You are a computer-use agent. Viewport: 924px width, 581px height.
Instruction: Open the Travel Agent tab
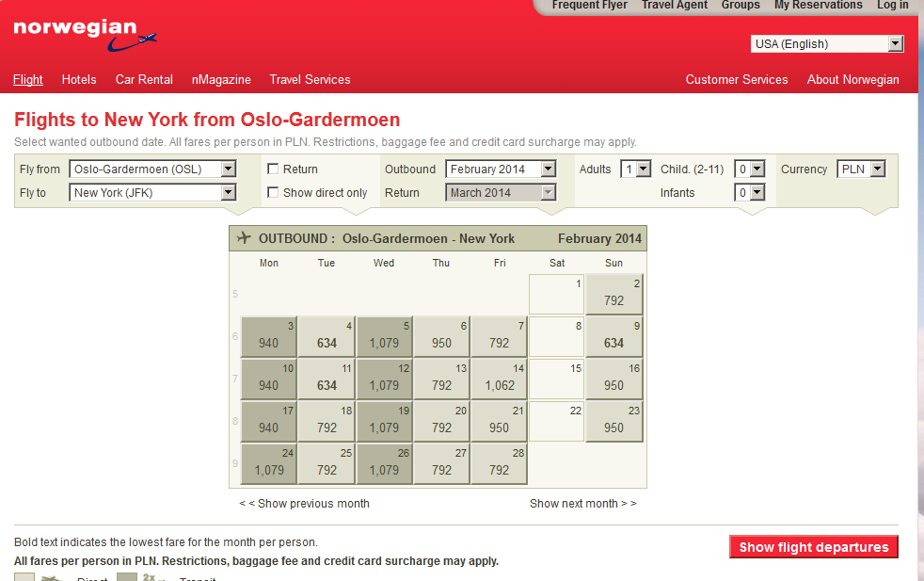tap(674, 6)
